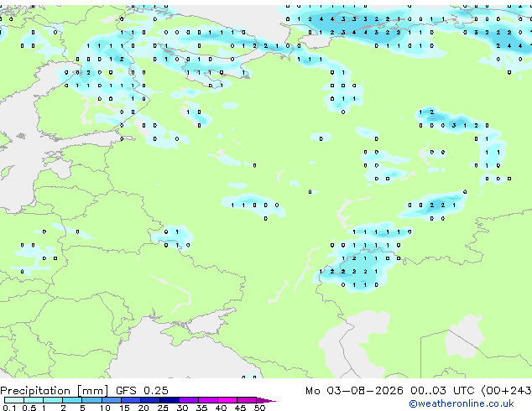Click the '30' legend scale label

(x=182, y=408)
